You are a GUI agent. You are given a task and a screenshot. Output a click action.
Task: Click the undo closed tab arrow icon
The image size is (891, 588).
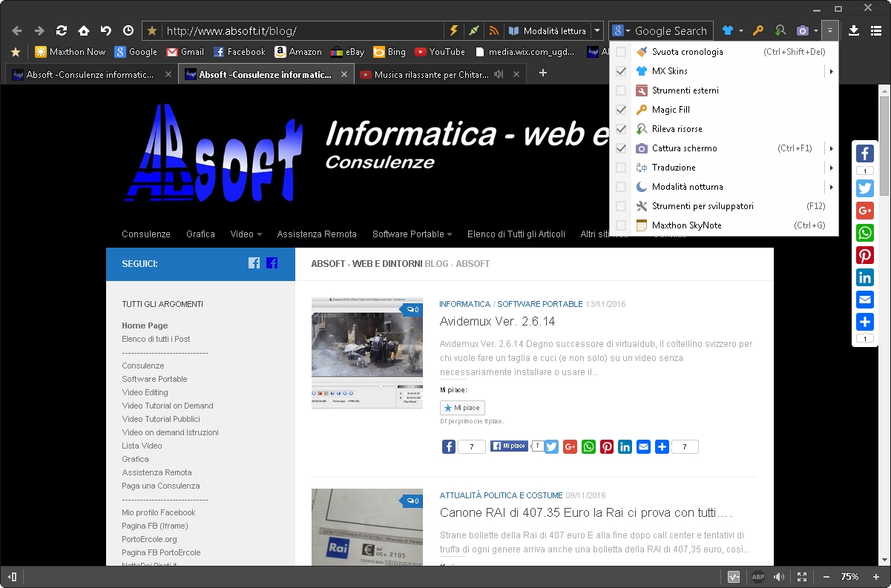tap(106, 31)
